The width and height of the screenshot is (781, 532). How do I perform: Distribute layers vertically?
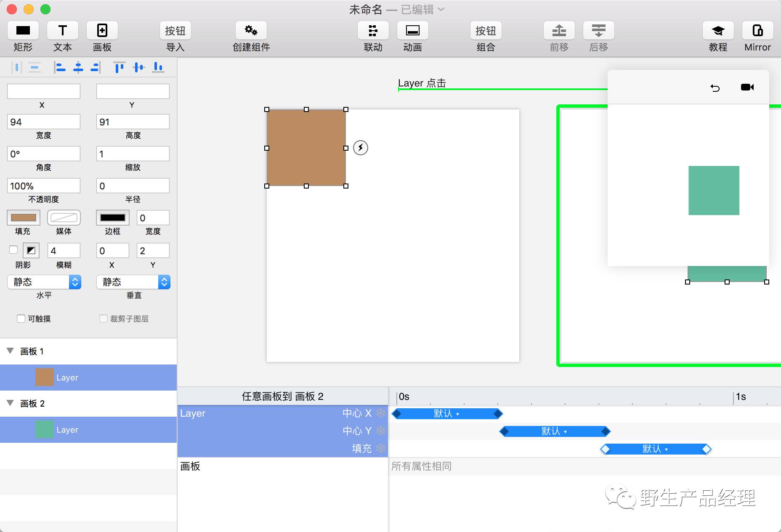(x=35, y=67)
